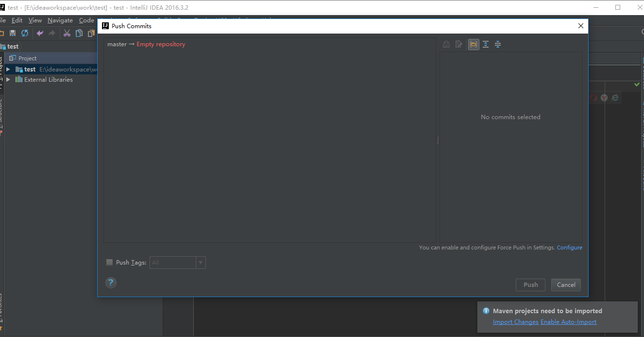This screenshot has height=337, width=644.
Task: Select the test project path row
Action: click(51, 70)
